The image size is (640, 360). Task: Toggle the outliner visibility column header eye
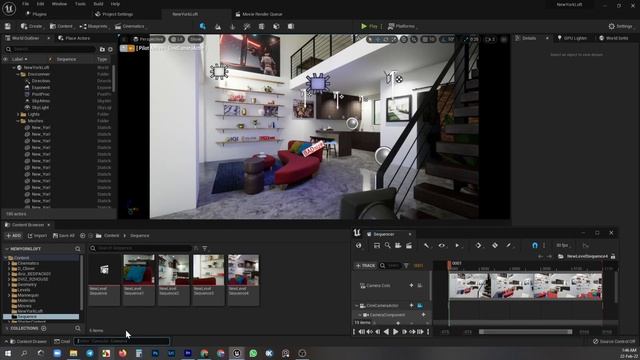tap(5, 59)
